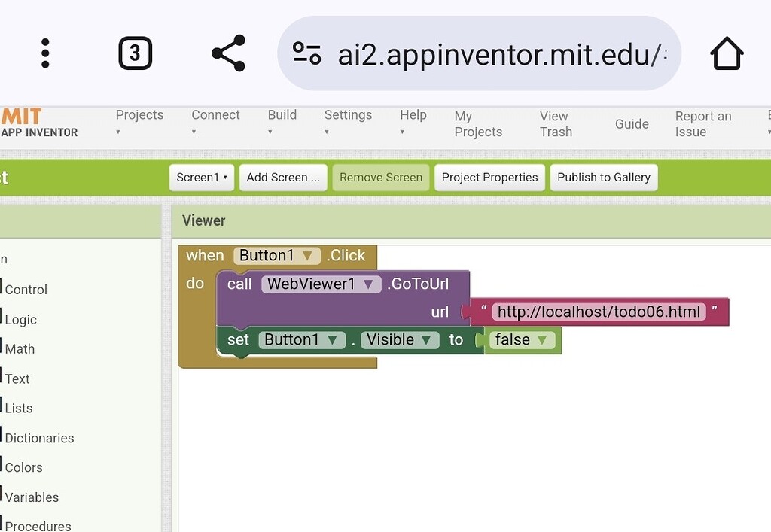The image size is (771, 532).
Task: Open the Logic blocks drawer
Action: [x=20, y=319]
